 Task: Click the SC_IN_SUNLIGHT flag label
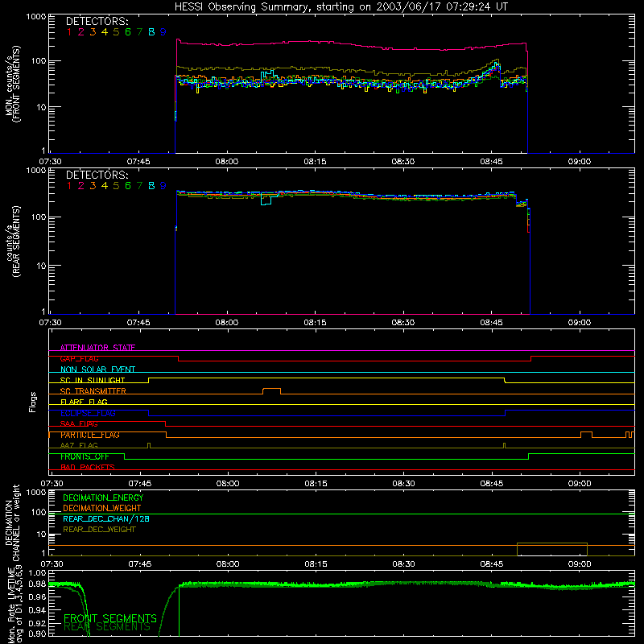[x=93, y=380]
